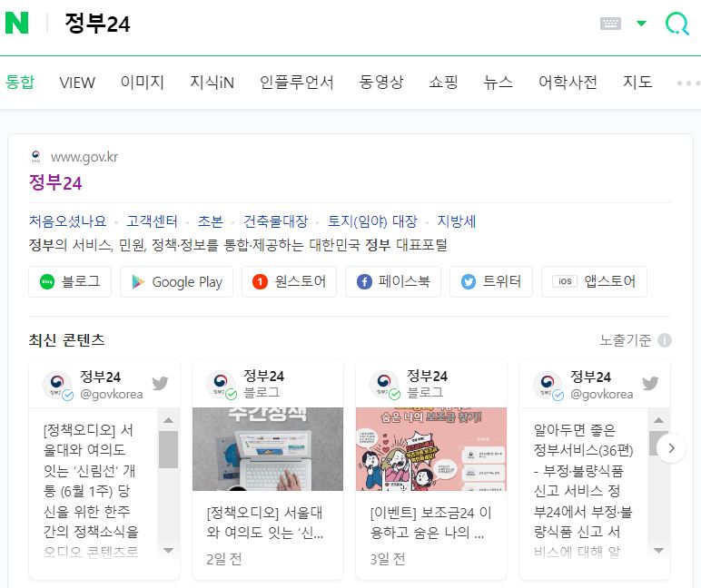Click the 신림선 tweet text in first card
Viewport: 701px width, 588px height.
[91, 490]
